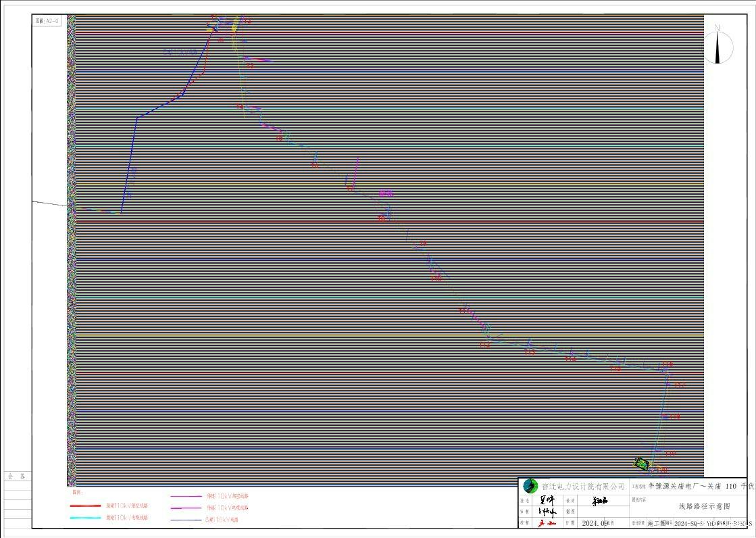Click the design institute's round green logo
This screenshot has height=538, width=756.
[x=530, y=485]
